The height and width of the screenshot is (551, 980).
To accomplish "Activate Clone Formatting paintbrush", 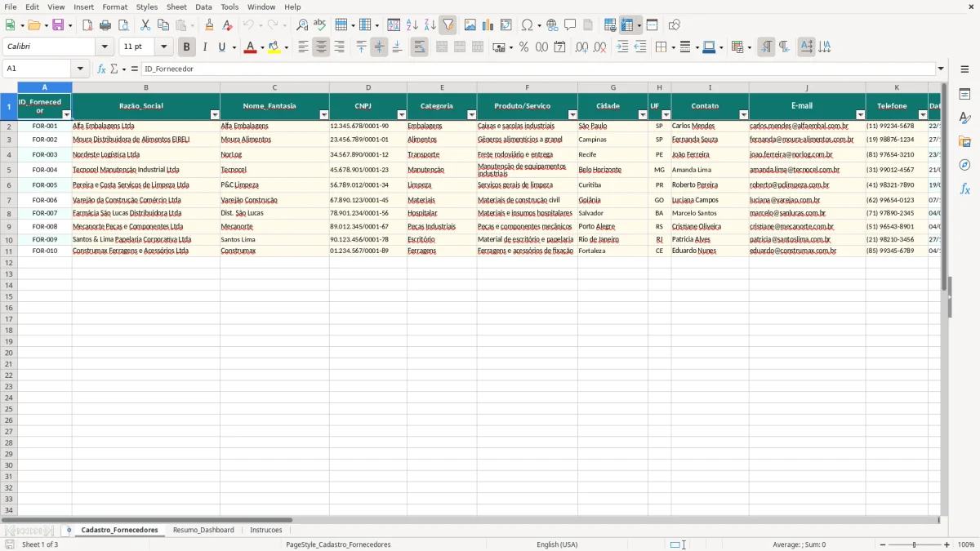I will [210, 25].
